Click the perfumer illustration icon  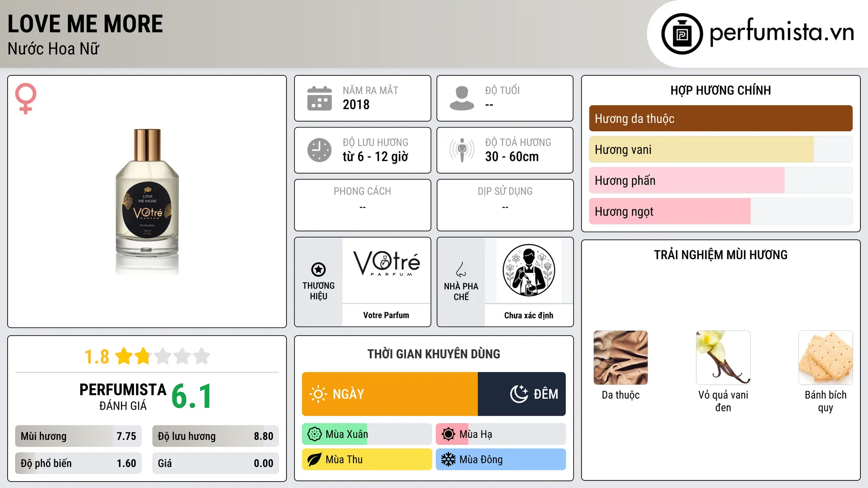pos(529,270)
